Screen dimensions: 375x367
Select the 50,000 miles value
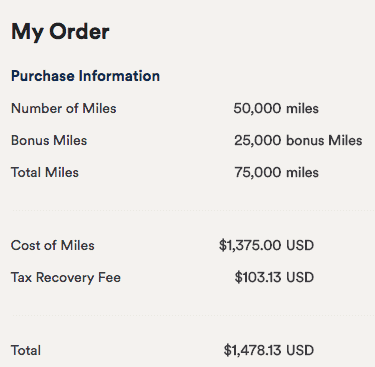coord(276,109)
